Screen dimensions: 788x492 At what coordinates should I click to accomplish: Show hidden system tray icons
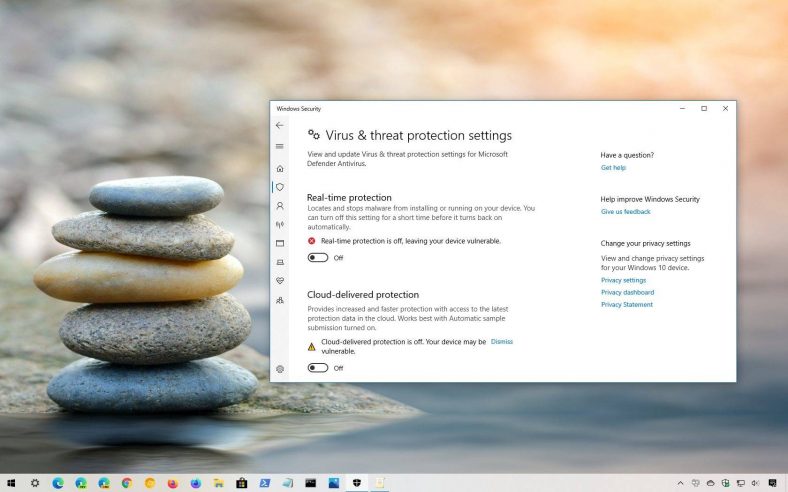[x=680, y=483]
